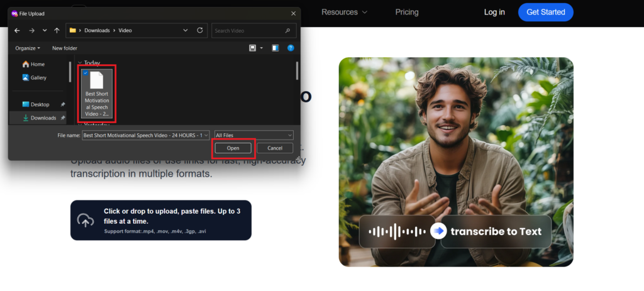Collapse the Today group
This screenshot has height=291, width=644.
[79, 63]
